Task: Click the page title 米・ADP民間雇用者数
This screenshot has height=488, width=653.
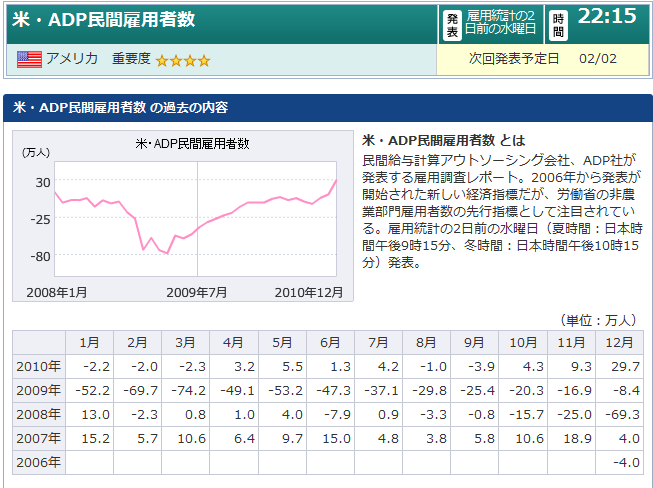Action: coord(103,19)
